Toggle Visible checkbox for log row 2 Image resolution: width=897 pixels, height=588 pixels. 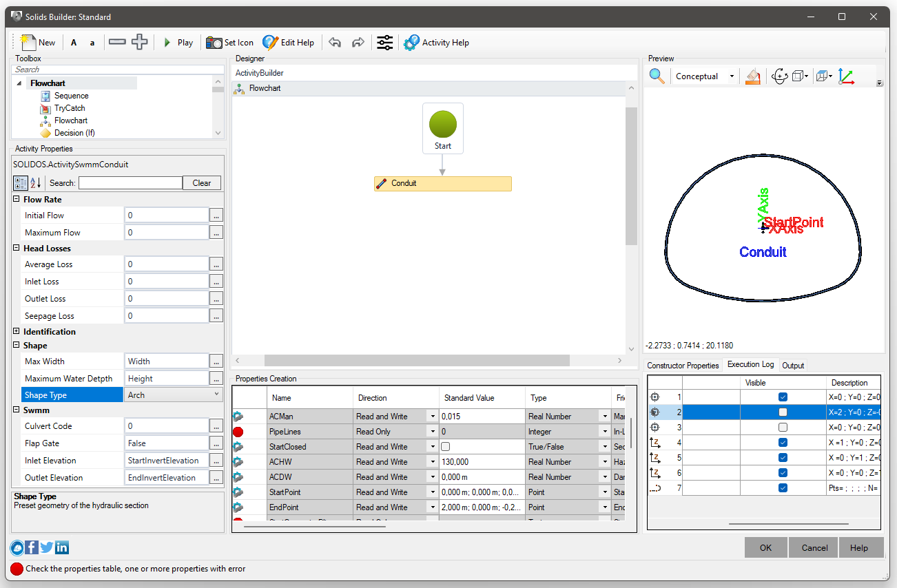click(x=783, y=412)
